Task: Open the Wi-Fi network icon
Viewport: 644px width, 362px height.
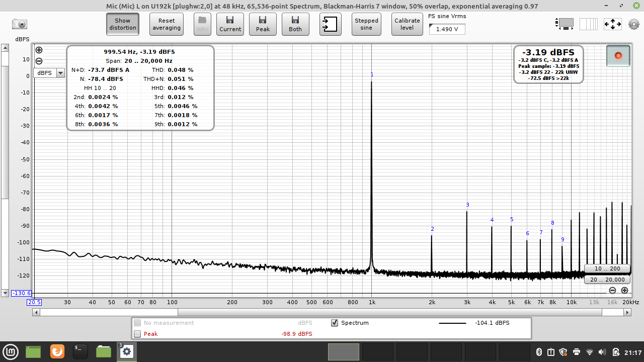Action: pyautogui.click(x=590, y=351)
